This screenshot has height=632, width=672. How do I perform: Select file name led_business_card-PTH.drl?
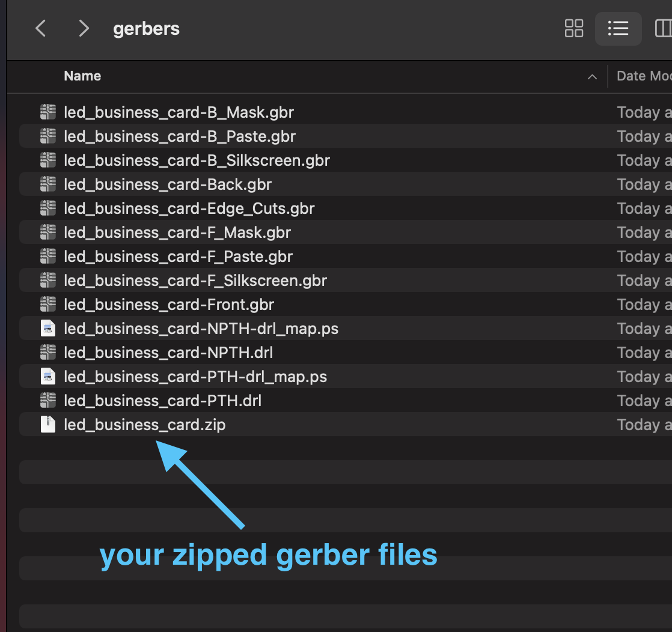tap(162, 401)
